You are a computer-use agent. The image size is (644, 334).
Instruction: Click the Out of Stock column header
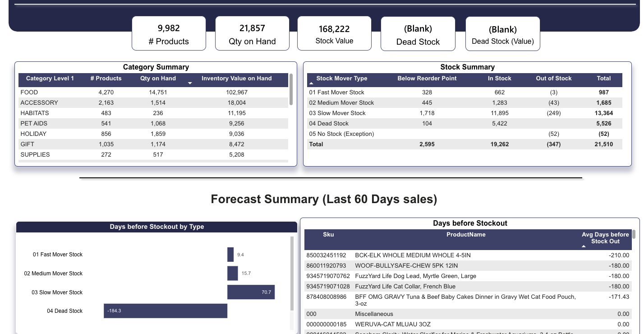[553, 79]
